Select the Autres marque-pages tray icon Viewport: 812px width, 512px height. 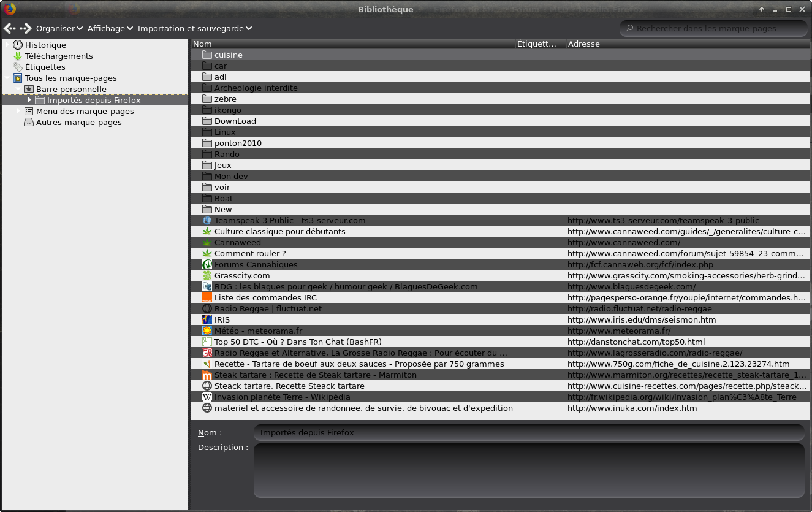coord(29,122)
